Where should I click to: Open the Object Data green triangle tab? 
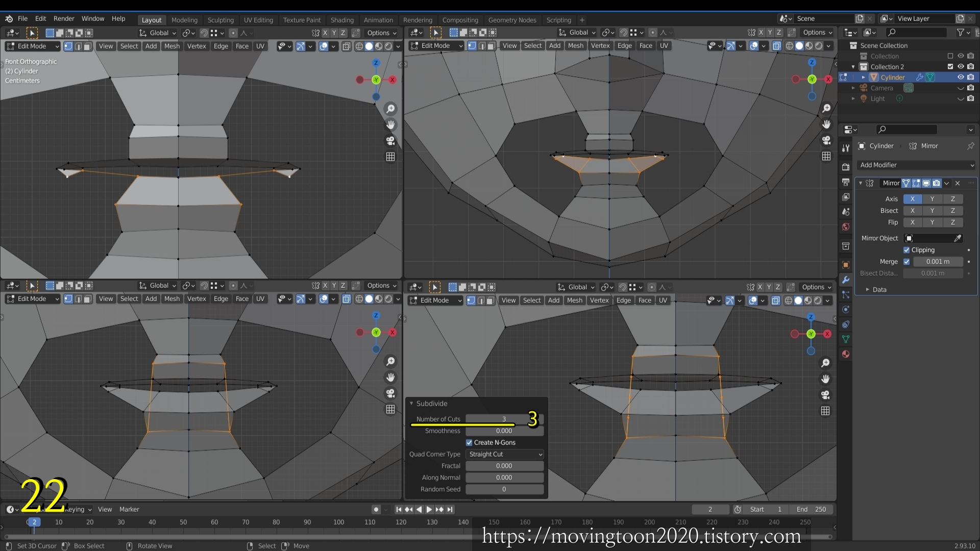(846, 339)
